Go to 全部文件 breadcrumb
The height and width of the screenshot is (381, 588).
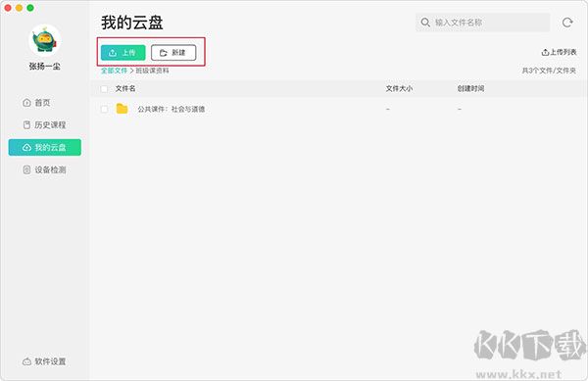tap(114, 71)
